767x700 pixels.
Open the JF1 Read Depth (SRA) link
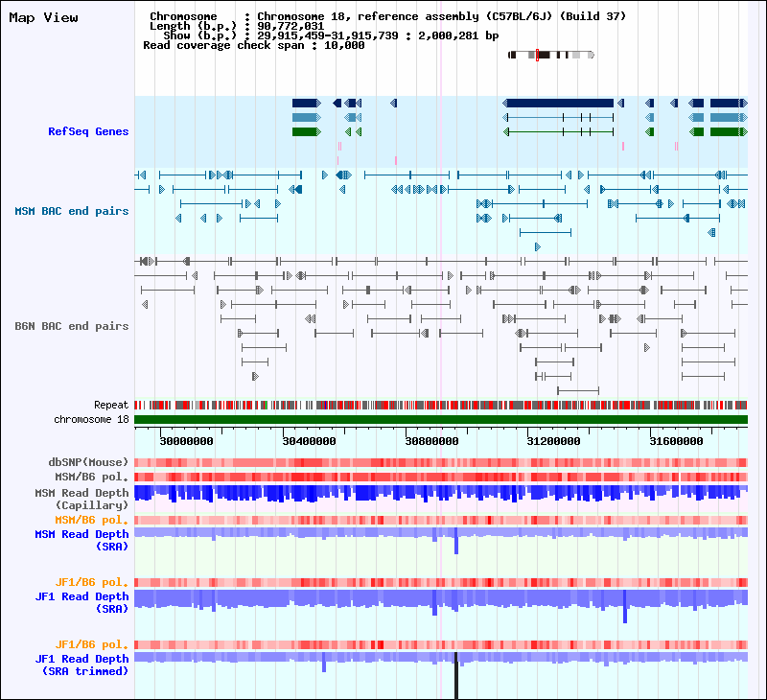point(81,602)
